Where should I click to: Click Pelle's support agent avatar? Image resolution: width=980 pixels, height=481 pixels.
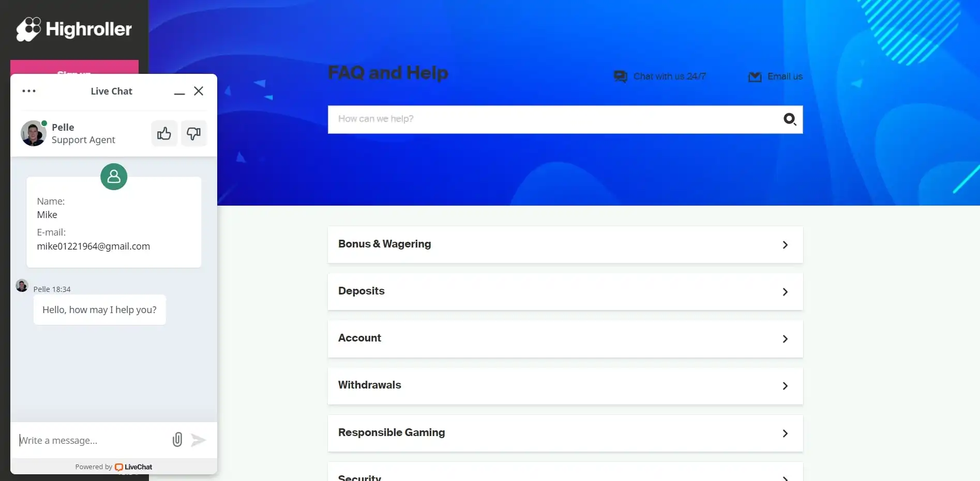(34, 133)
